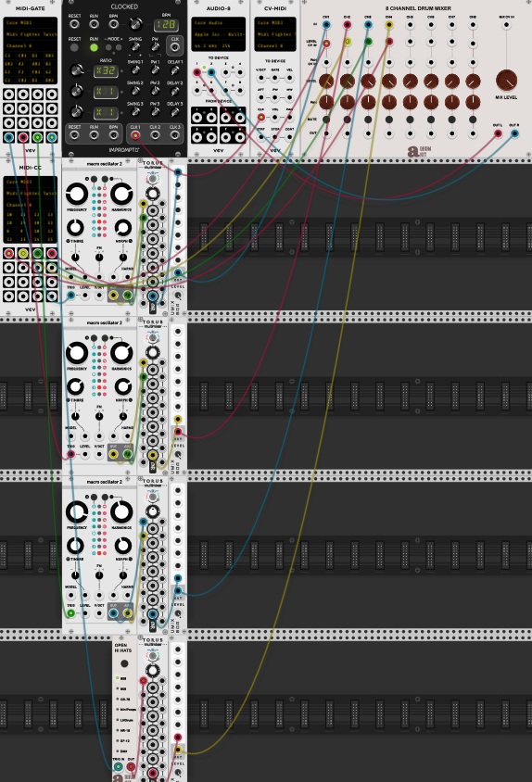Click the OUT jack on Open Hi Hats module
532x782 pixels.
click(x=131, y=766)
